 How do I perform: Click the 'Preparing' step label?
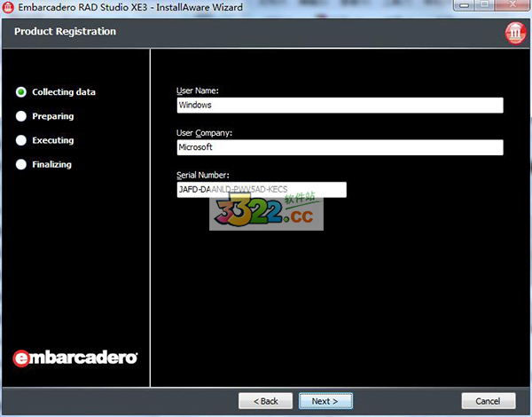[53, 116]
